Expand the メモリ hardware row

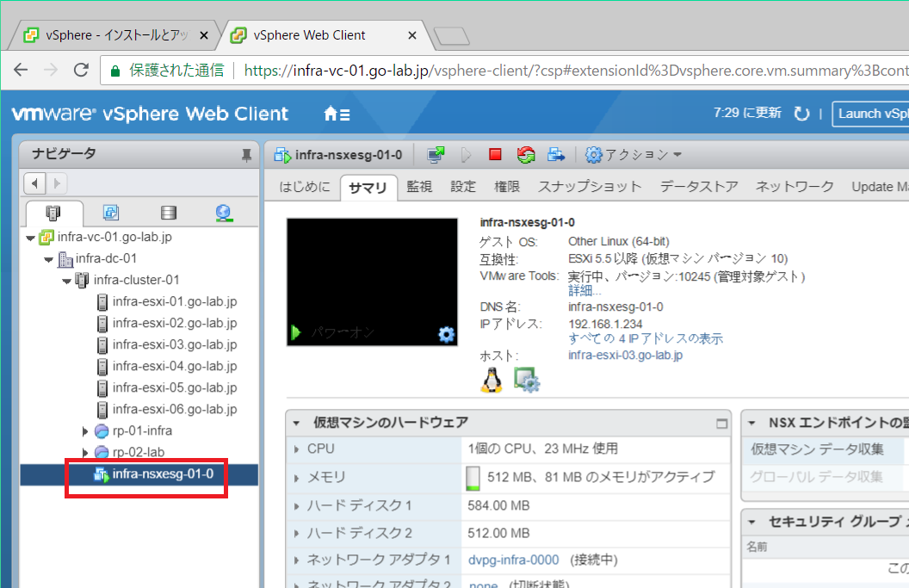click(296, 478)
